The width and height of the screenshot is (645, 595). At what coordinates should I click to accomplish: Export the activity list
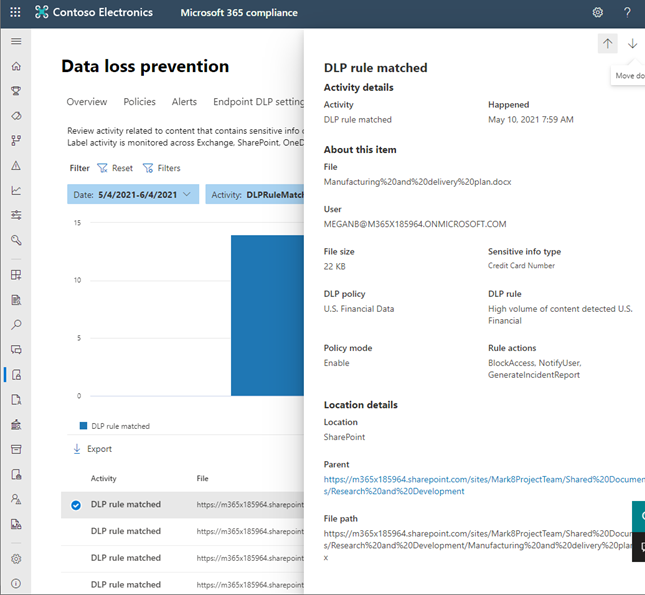[93, 449]
